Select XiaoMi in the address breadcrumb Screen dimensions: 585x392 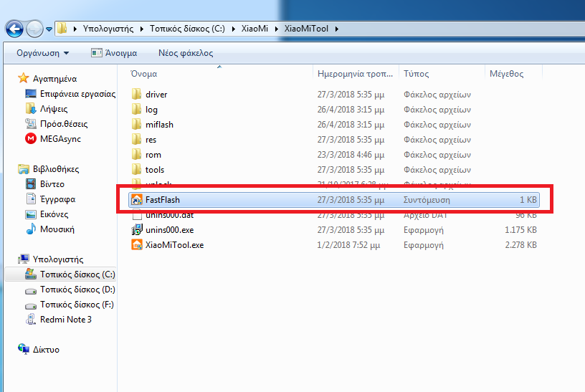(x=255, y=29)
